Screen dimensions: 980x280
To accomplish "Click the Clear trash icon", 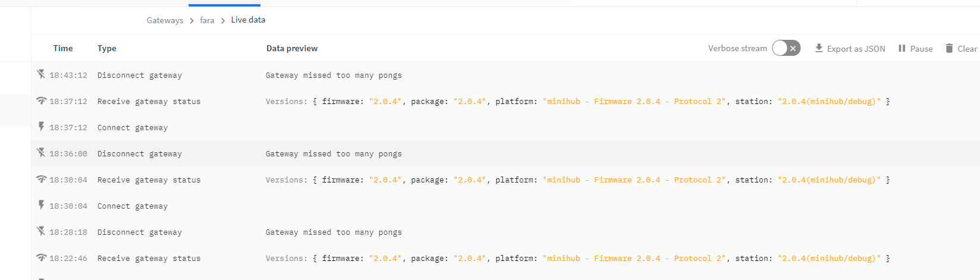I will click(949, 48).
